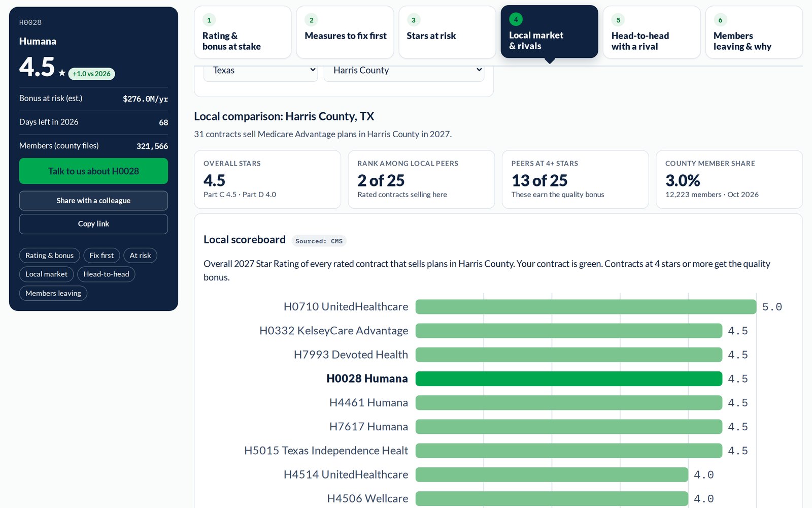This screenshot has width=812, height=508.
Task: Jump to Local market chip
Action: pos(46,274)
